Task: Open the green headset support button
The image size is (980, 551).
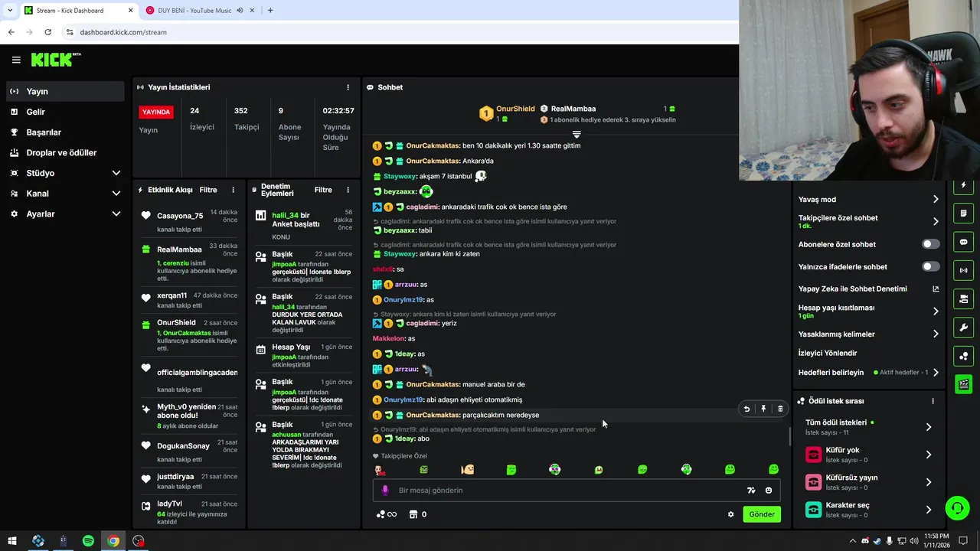Action: (x=956, y=508)
